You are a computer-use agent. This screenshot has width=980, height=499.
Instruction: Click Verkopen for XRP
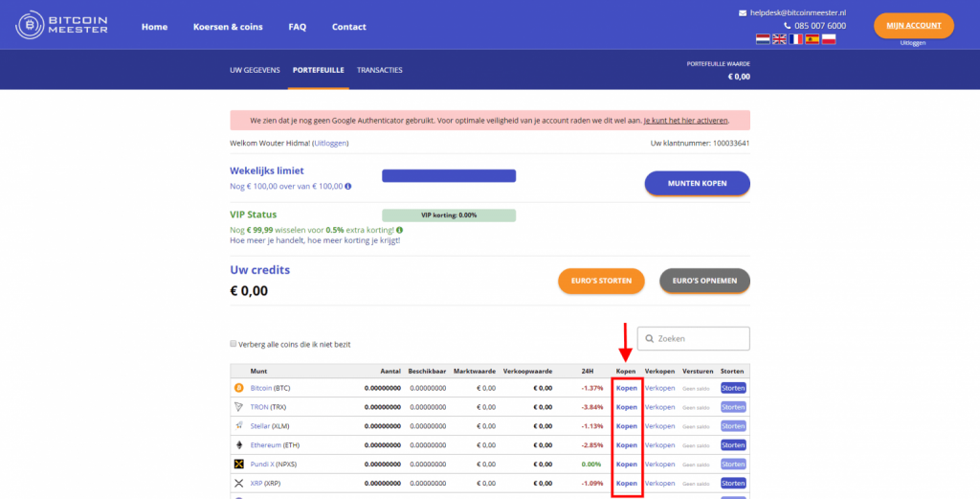coord(660,484)
